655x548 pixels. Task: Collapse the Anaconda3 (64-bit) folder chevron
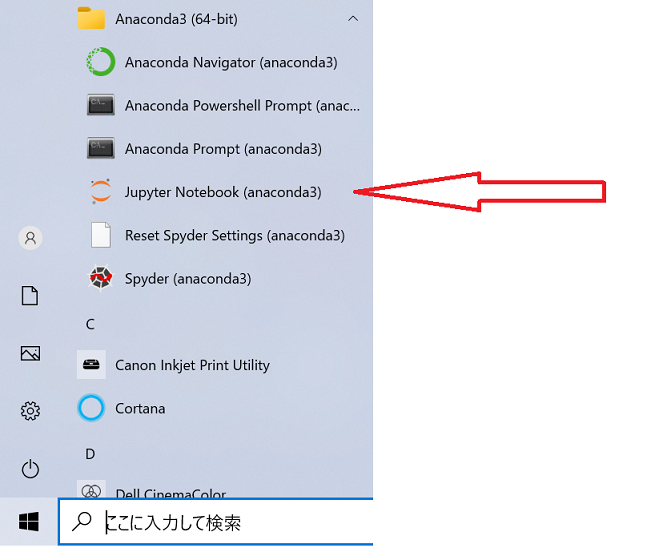pyautogui.click(x=353, y=19)
